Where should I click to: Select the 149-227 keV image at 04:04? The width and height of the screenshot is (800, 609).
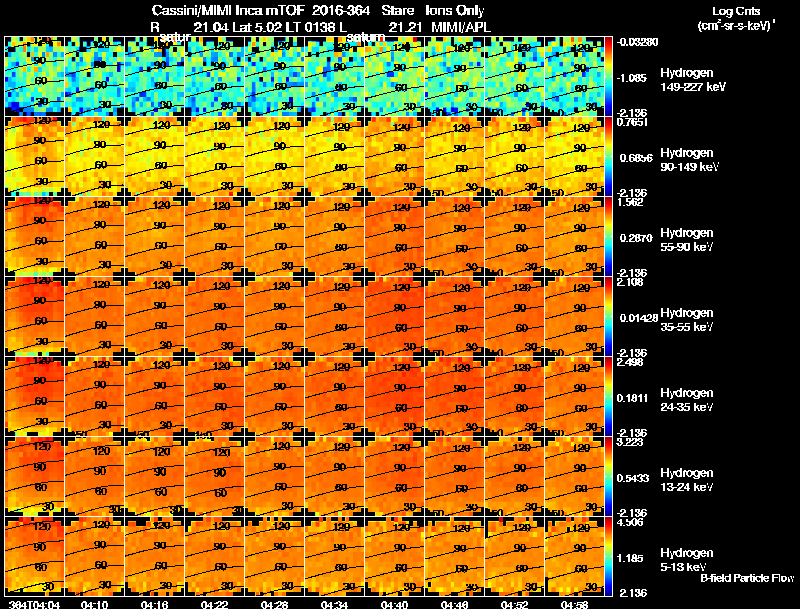click(35, 76)
